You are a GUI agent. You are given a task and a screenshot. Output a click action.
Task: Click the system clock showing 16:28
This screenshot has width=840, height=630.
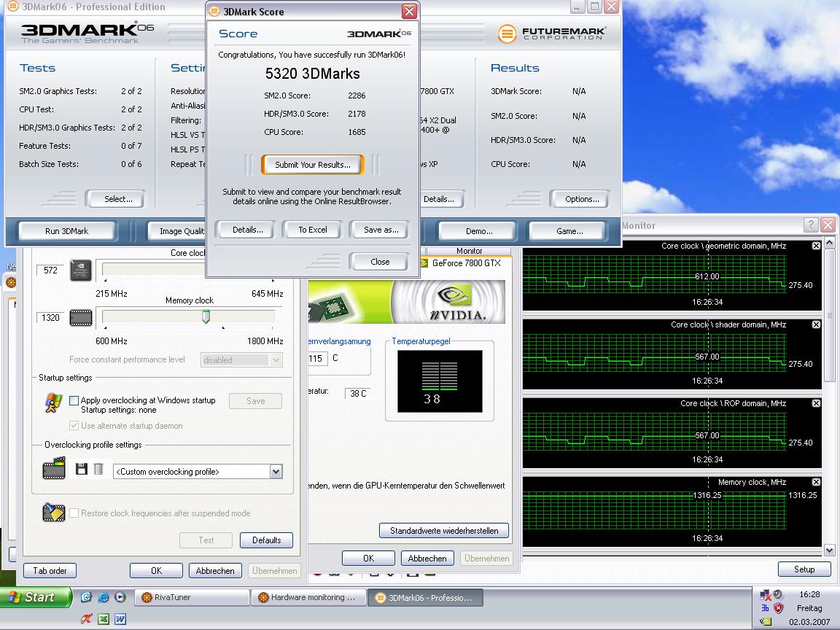pyautogui.click(x=809, y=594)
